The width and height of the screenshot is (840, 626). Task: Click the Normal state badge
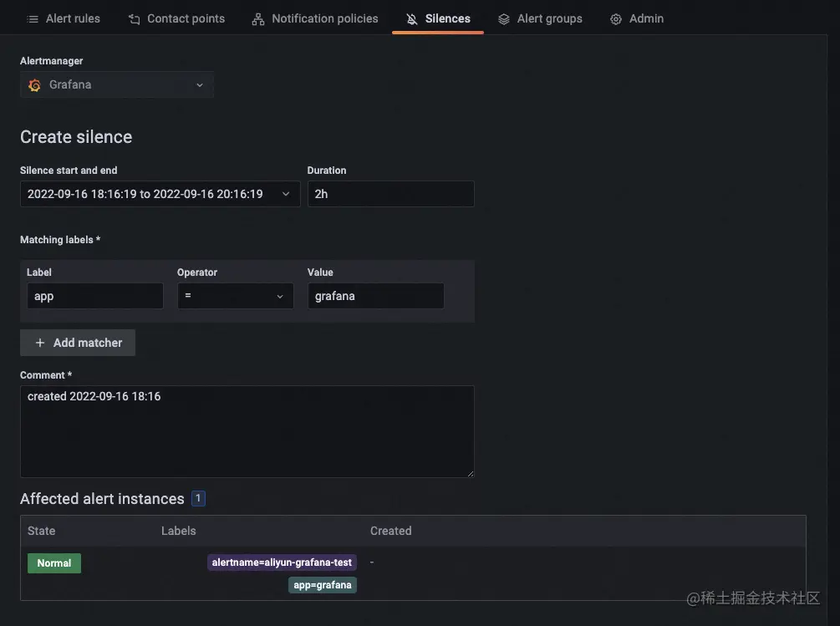[54, 563]
